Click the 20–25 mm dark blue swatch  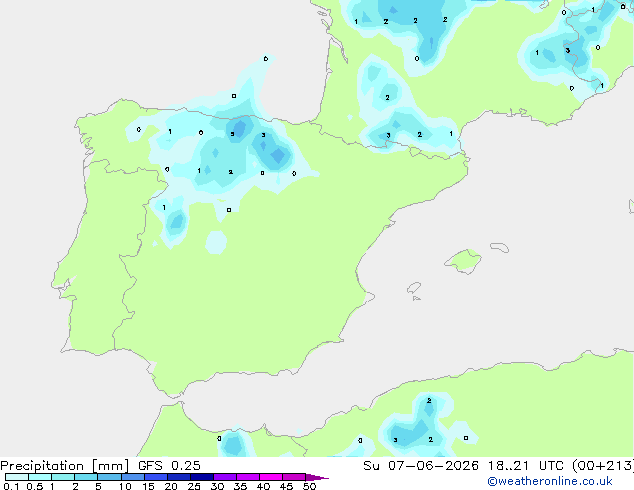(178, 477)
